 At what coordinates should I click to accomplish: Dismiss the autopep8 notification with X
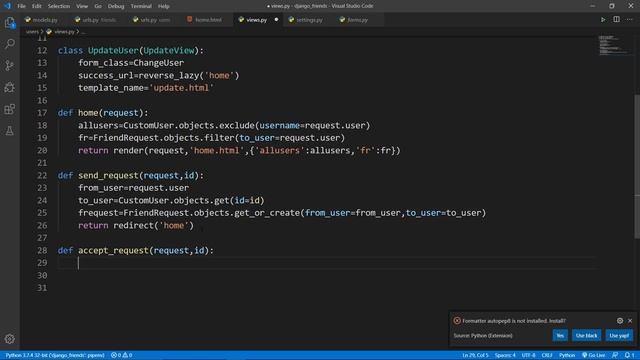tap(630, 321)
